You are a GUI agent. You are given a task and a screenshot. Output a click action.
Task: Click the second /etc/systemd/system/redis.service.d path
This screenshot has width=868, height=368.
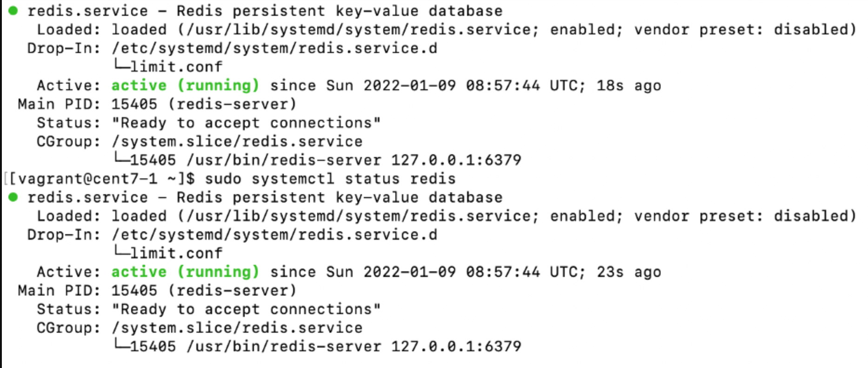pos(274,235)
